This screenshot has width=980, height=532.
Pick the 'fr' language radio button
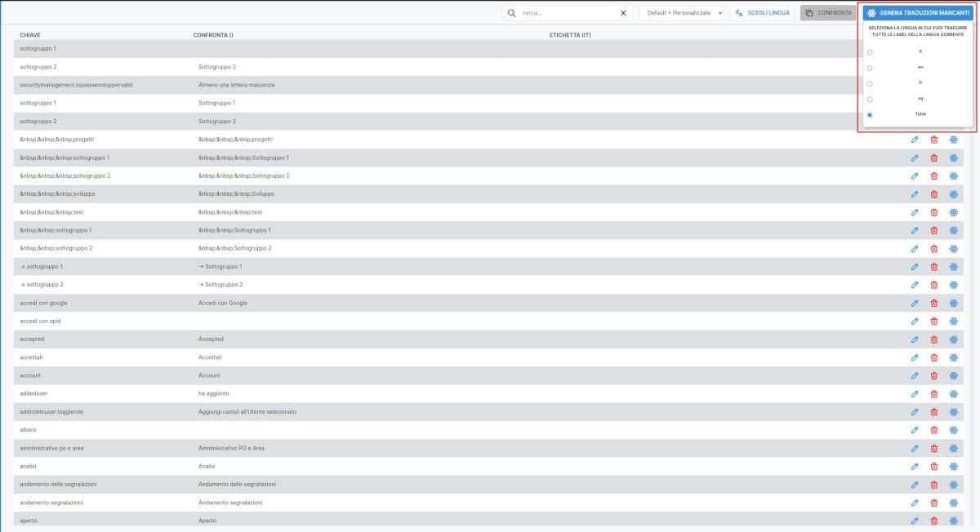pyautogui.click(x=870, y=83)
